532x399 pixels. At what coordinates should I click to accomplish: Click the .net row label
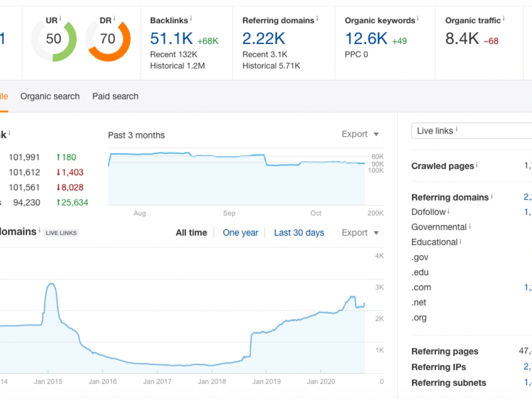coord(419,302)
